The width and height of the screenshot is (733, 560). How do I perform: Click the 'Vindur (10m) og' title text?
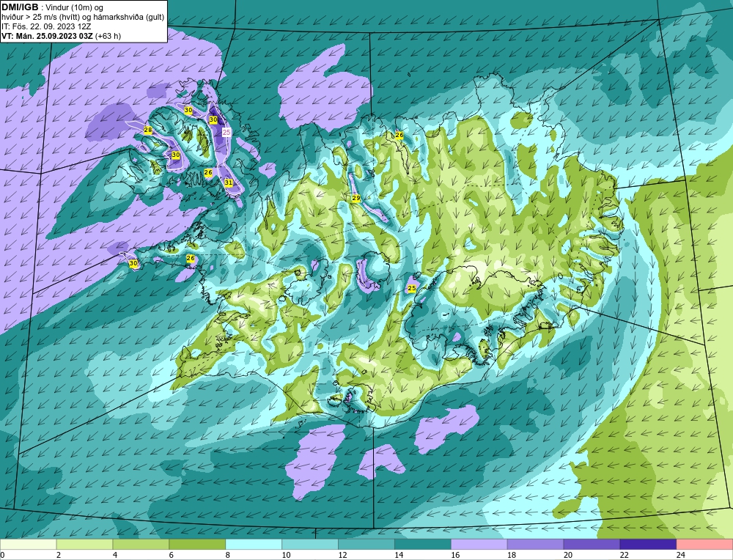tap(74, 7)
